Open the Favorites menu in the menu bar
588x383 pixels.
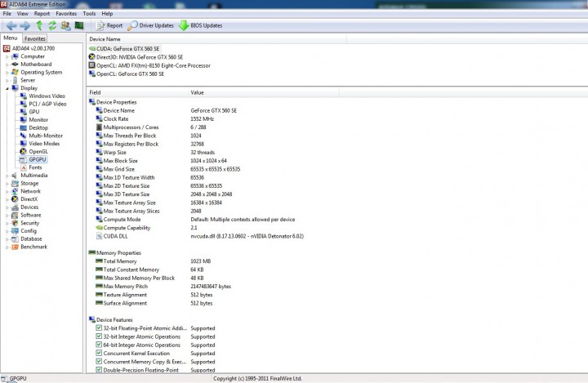coord(66,14)
